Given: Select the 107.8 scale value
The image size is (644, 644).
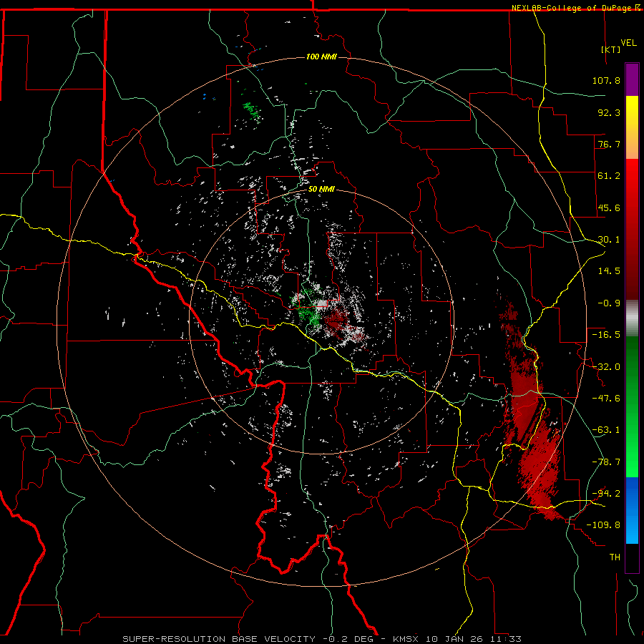Looking at the screenshot, I should point(606,80).
